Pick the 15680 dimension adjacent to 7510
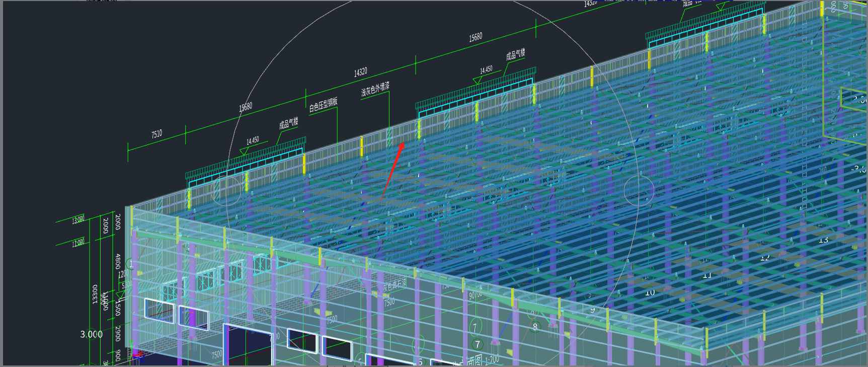The width and height of the screenshot is (868, 367). coord(246,107)
